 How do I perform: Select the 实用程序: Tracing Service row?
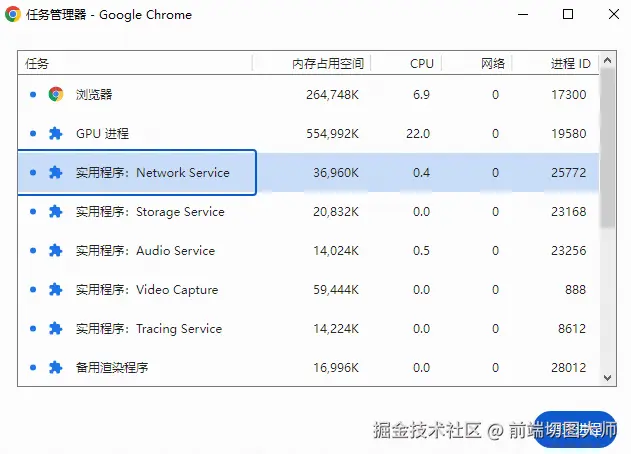(308, 328)
